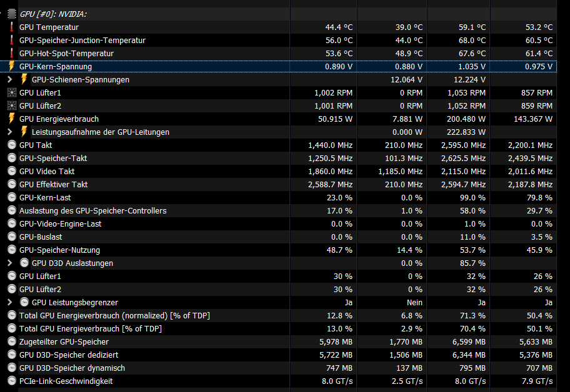Click the 11.0 % GPU-Buslast maximum
The width and height of the screenshot is (570, 392).
tap(472, 237)
